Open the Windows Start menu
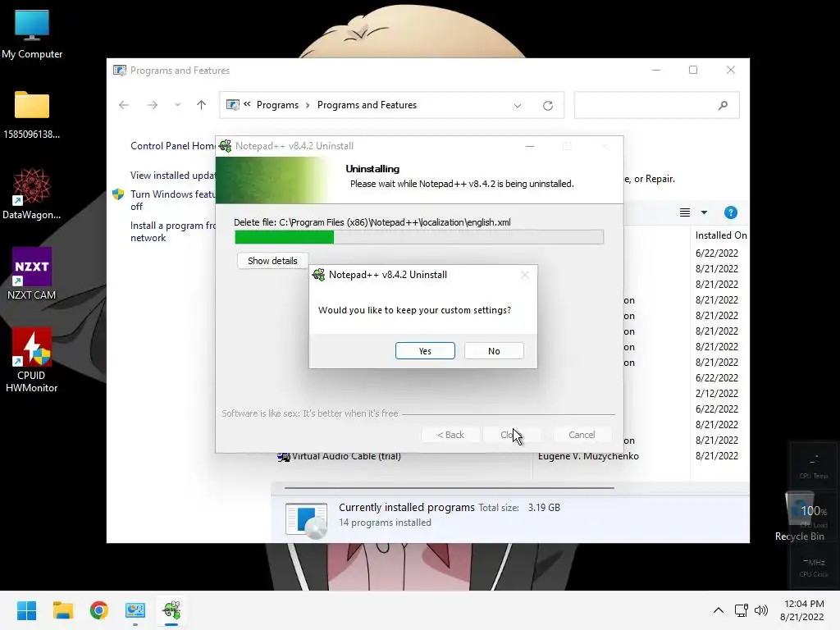This screenshot has height=630, width=840. point(26,610)
